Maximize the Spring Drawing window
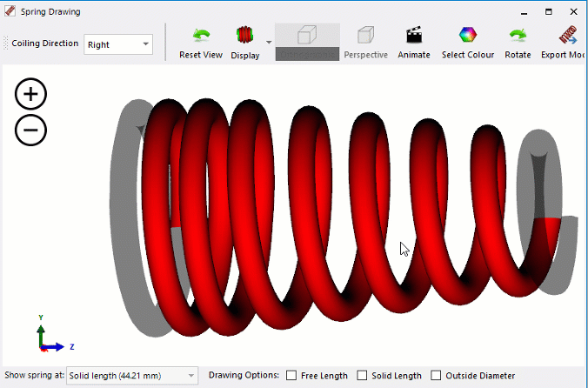This screenshot has height=388, width=588. pyautogui.click(x=548, y=12)
